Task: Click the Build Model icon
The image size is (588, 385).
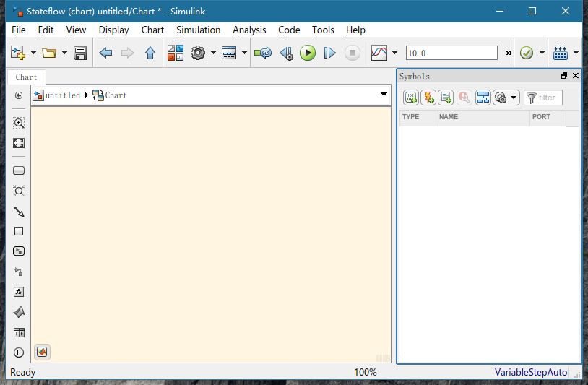Action: tap(561, 53)
